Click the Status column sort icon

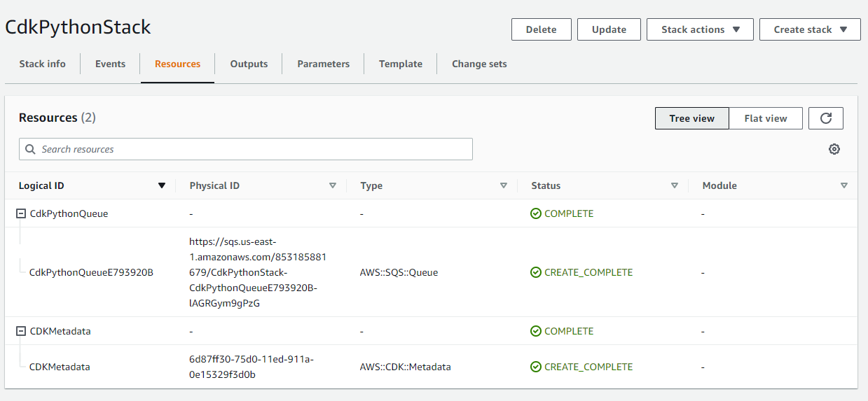pos(675,185)
